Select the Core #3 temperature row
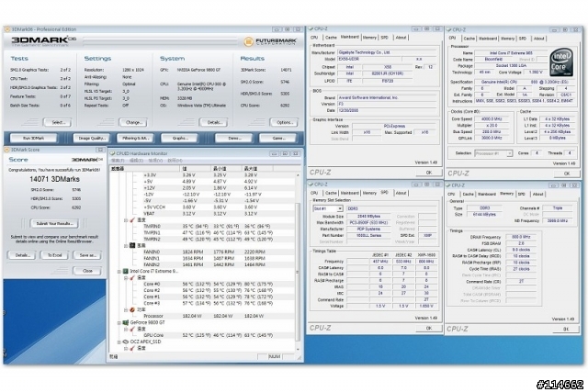588x392 pixels. click(202, 303)
